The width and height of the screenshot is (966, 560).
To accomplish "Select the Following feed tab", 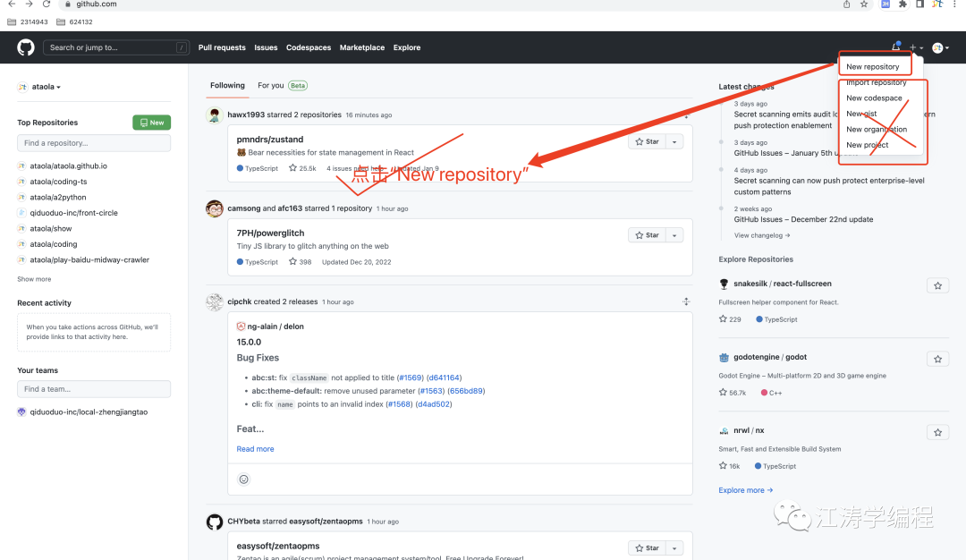I will click(227, 86).
